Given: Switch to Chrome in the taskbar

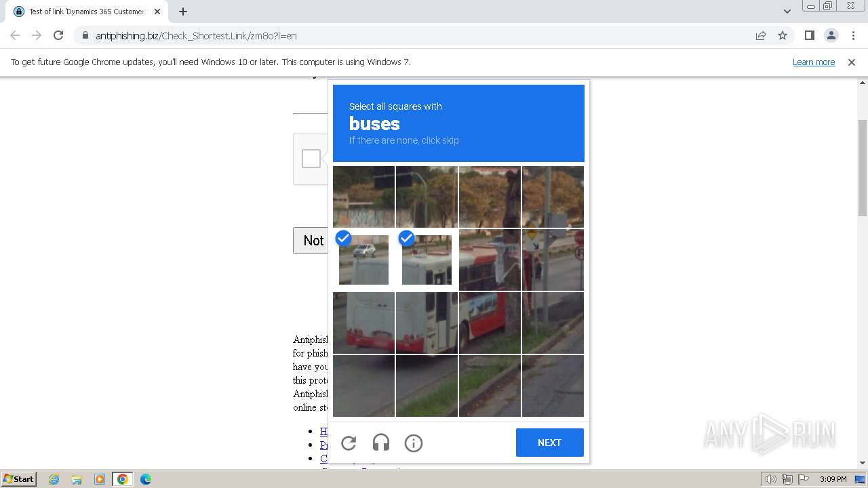Looking at the screenshot, I should click(122, 479).
